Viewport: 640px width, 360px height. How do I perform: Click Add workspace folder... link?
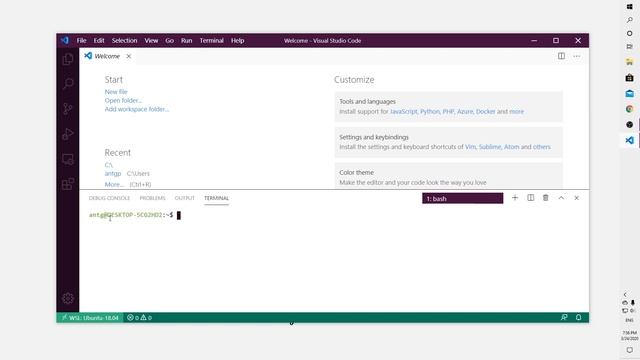pyautogui.click(x=137, y=109)
